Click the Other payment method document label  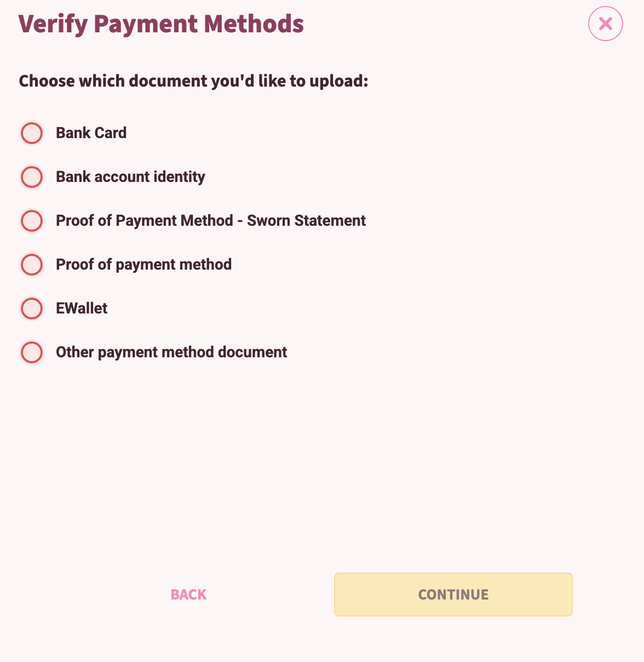[171, 352]
